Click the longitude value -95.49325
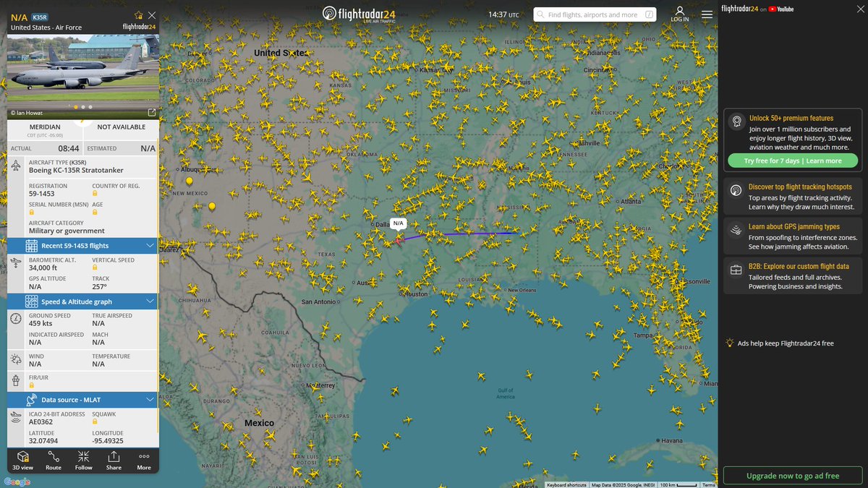Screen dimensions: 868x488 click(x=108, y=440)
